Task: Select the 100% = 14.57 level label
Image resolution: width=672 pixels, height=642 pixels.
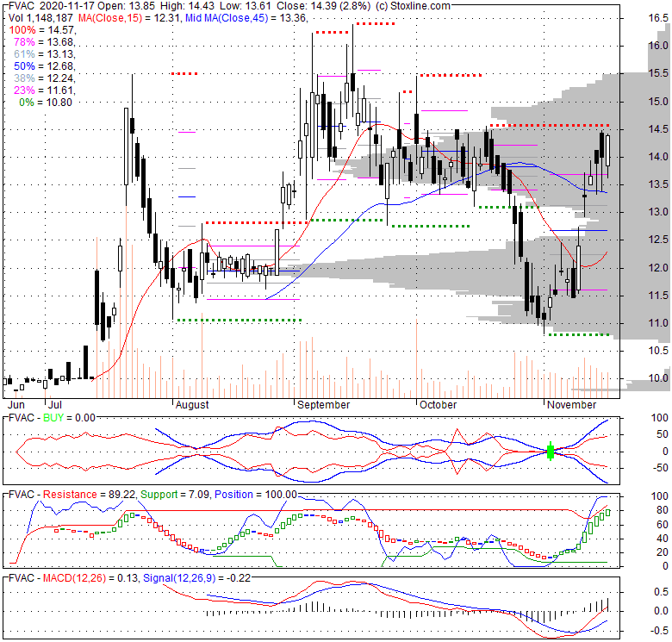Action: 42,30
